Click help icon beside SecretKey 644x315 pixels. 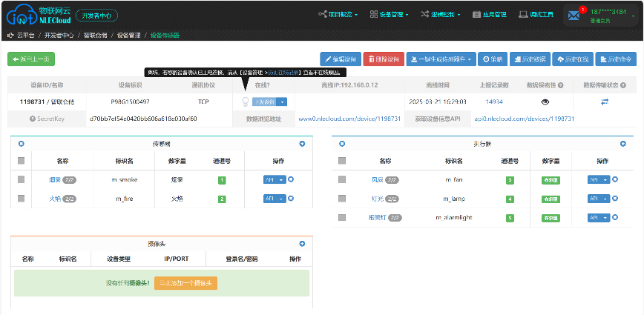click(x=33, y=119)
